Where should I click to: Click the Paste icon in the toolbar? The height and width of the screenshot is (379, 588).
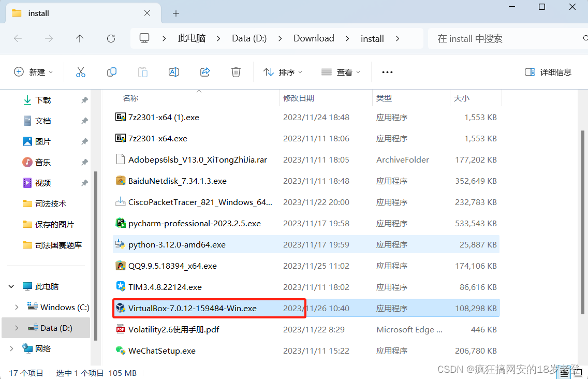tap(143, 72)
